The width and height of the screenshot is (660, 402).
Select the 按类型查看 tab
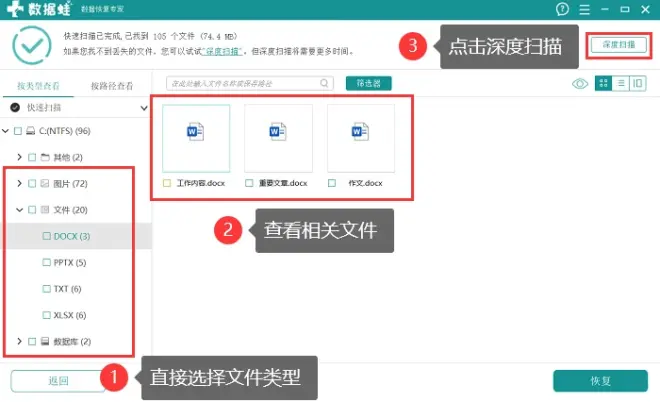[x=38, y=86]
